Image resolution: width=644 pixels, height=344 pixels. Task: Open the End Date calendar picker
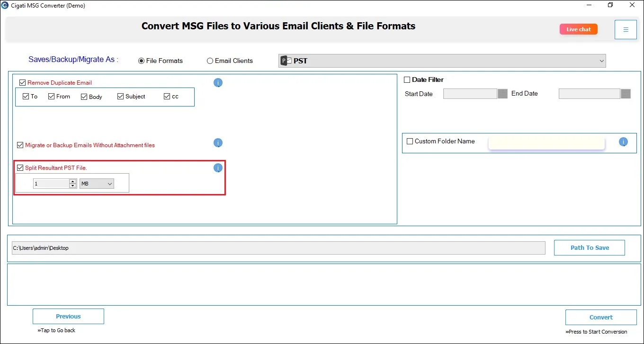(626, 94)
